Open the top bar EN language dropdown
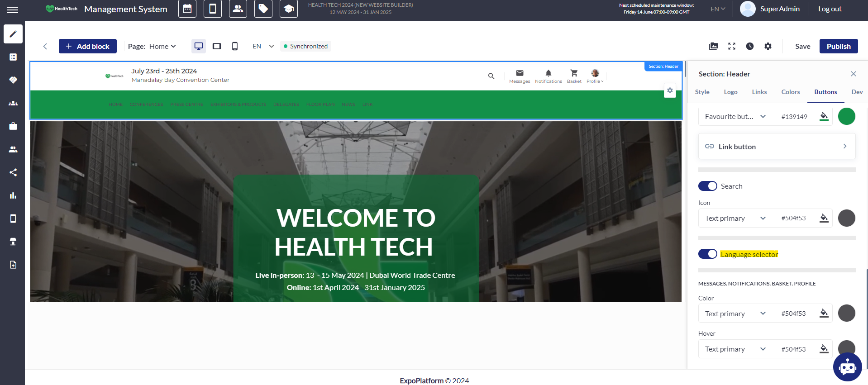This screenshot has height=385, width=868. [718, 9]
